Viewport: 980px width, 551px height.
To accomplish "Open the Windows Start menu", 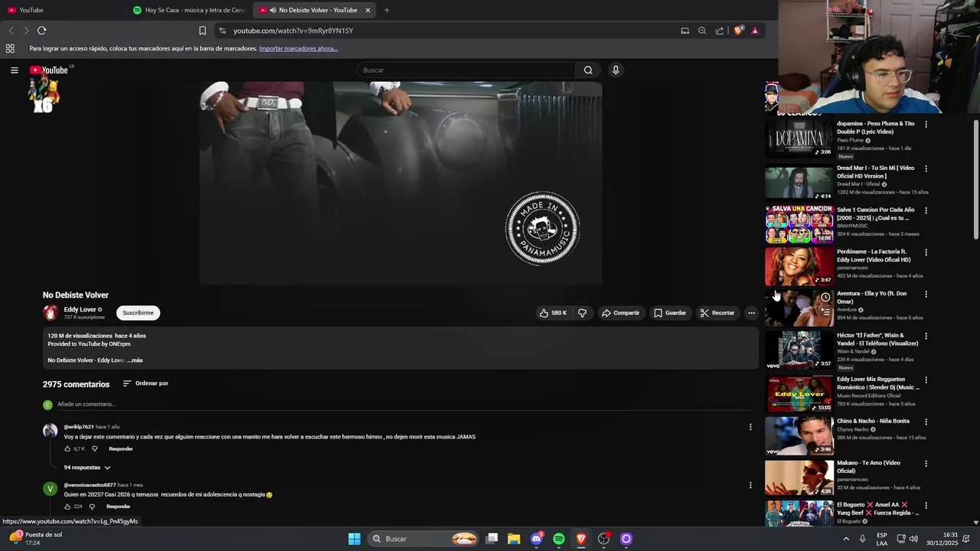I will pyautogui.click(x=354, y=539).
